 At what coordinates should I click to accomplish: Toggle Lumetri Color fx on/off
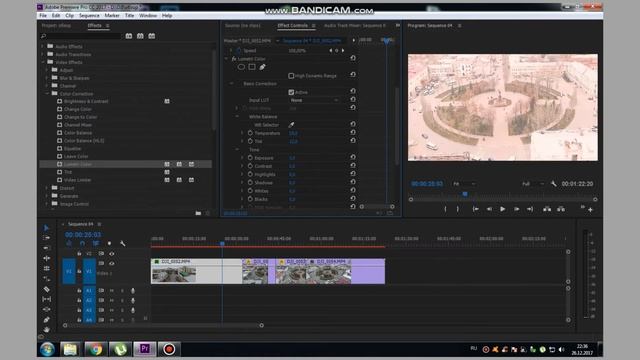pos(234,59)
